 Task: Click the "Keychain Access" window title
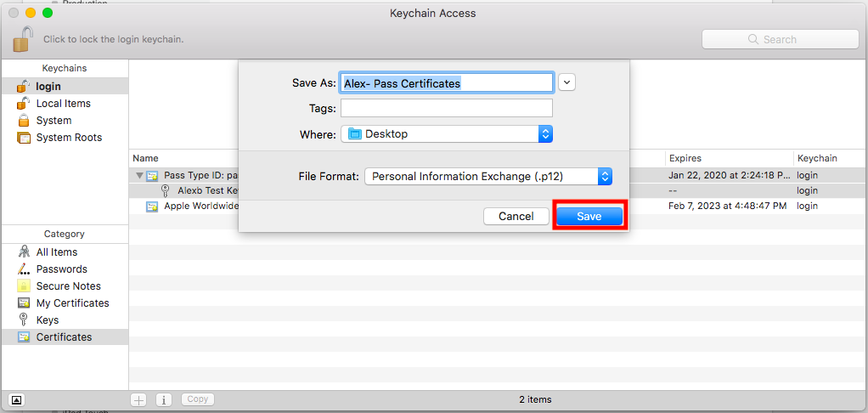(433, 14)
